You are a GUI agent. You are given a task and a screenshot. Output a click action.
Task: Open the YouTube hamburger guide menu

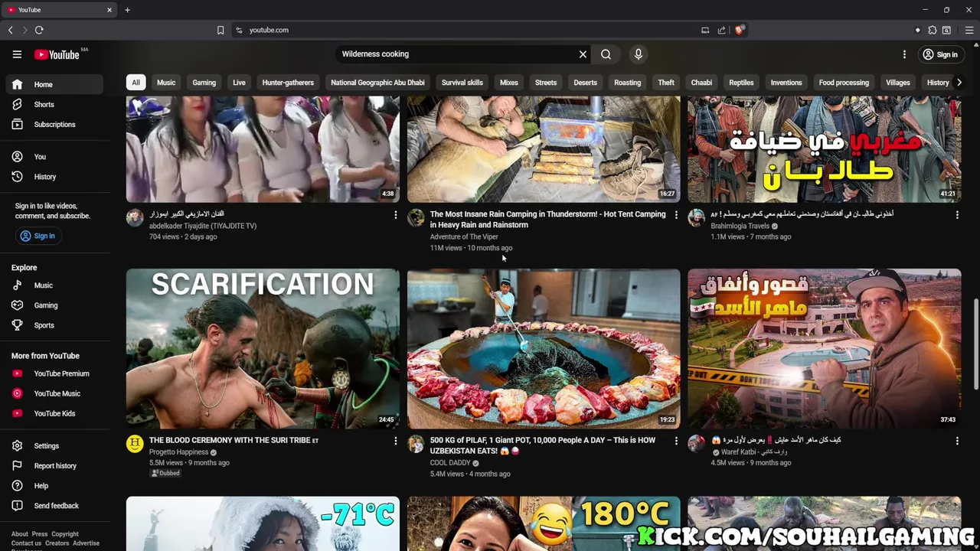[17, 54]
